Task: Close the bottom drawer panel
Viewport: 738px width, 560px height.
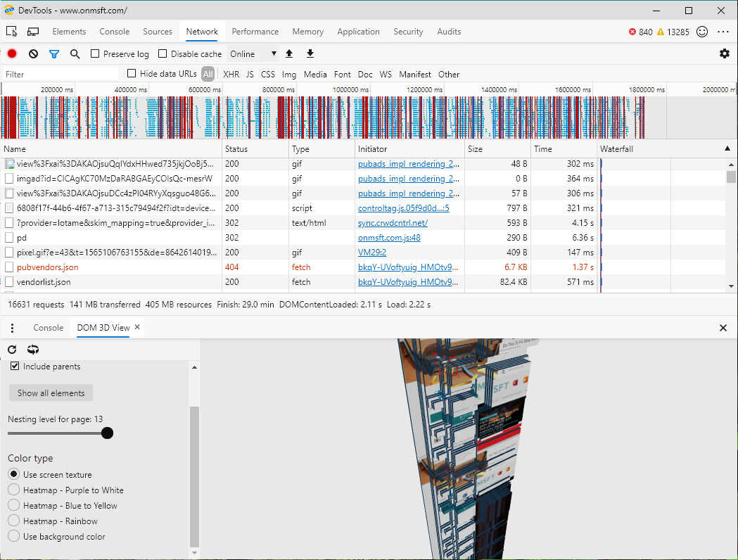Action: click(x=723, y=328)
